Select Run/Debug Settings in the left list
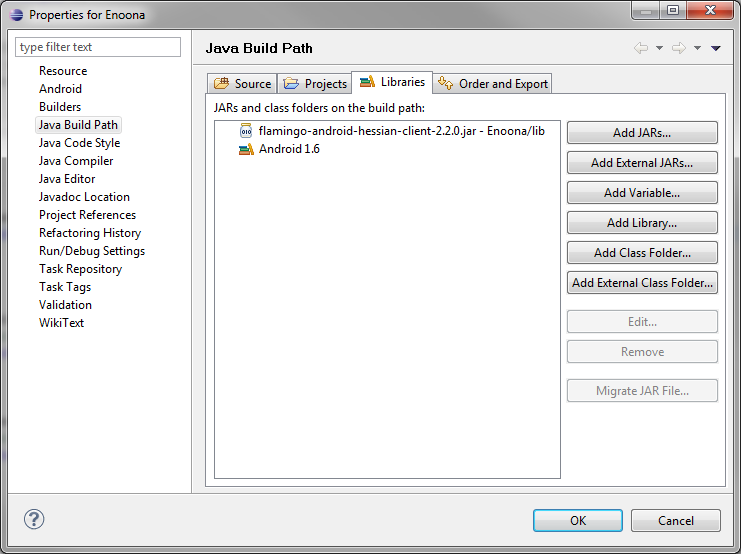Image resolution: width=741 pixels, height=554 pixels. [92, 251]
